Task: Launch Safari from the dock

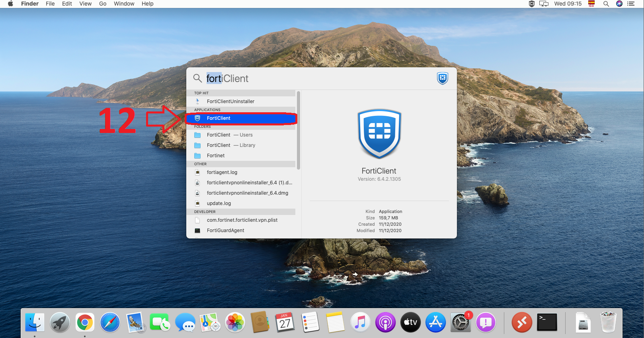Action: coord(110,322)
